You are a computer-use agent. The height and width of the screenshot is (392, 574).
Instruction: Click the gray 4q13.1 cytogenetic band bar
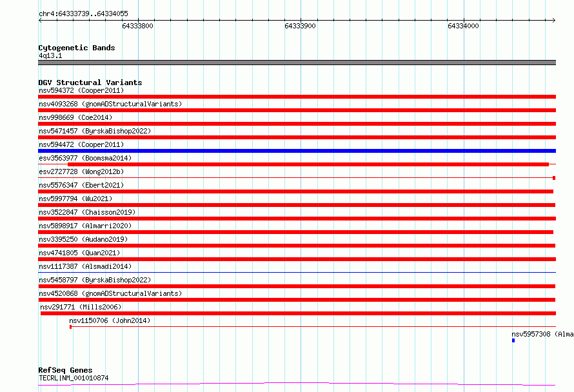click(x=297, y=63)
